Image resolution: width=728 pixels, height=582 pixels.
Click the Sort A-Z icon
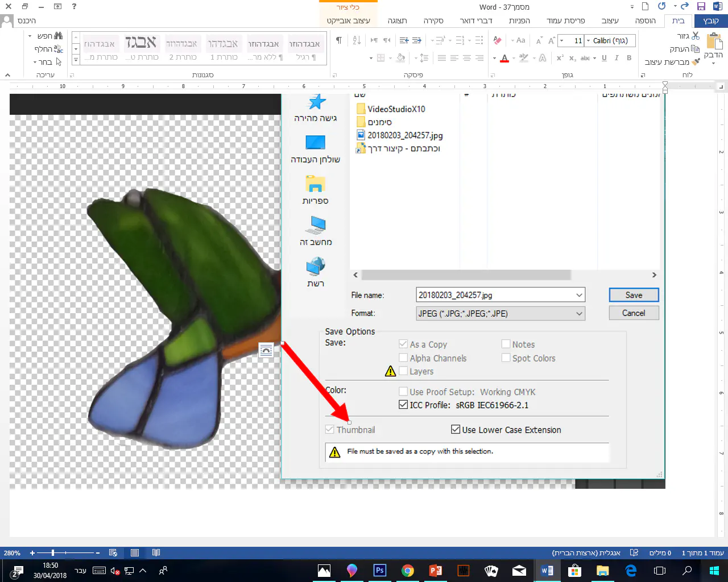point(357,40)
